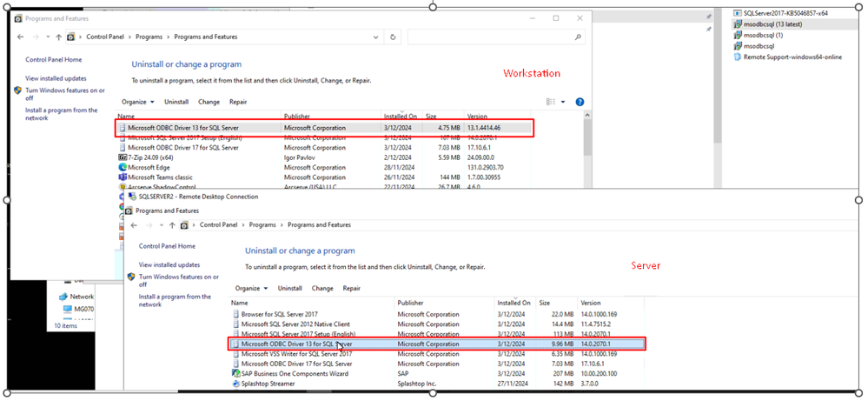Click the up arrow in Server window
This screenshot has height=401, width=868.
pyautogui.click(x=172, y=225)
